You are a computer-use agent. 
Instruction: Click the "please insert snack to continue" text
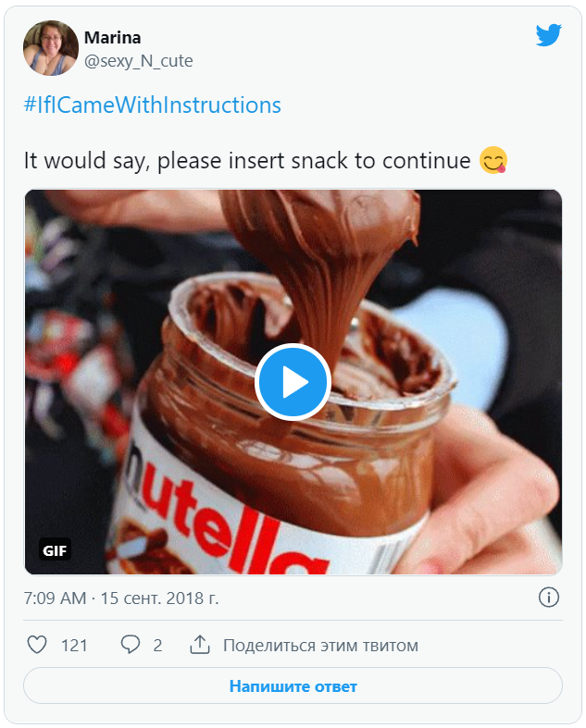click(x=314, y=160)
